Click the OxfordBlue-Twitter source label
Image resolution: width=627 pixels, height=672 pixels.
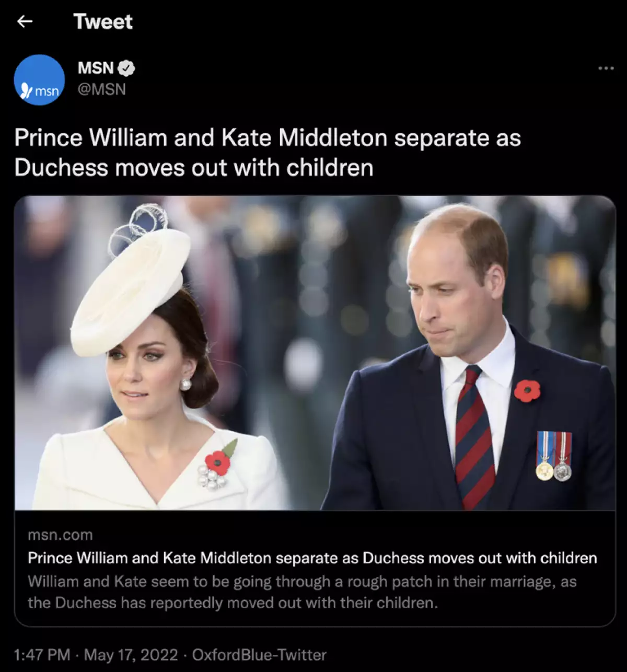(x=260, y=654)
